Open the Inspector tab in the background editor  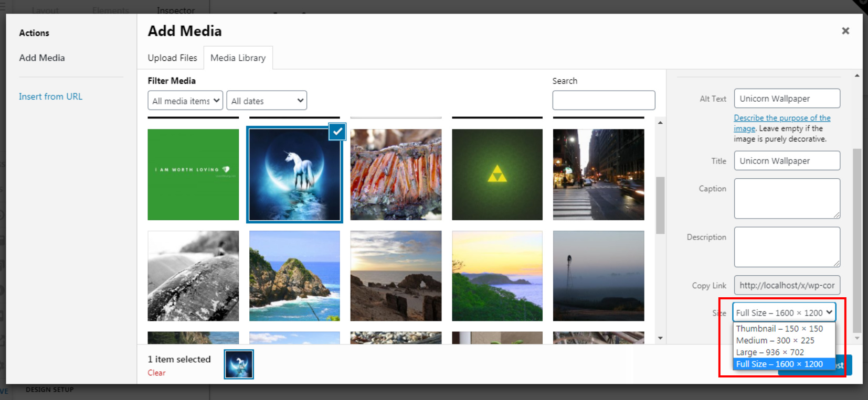point(175,10)
